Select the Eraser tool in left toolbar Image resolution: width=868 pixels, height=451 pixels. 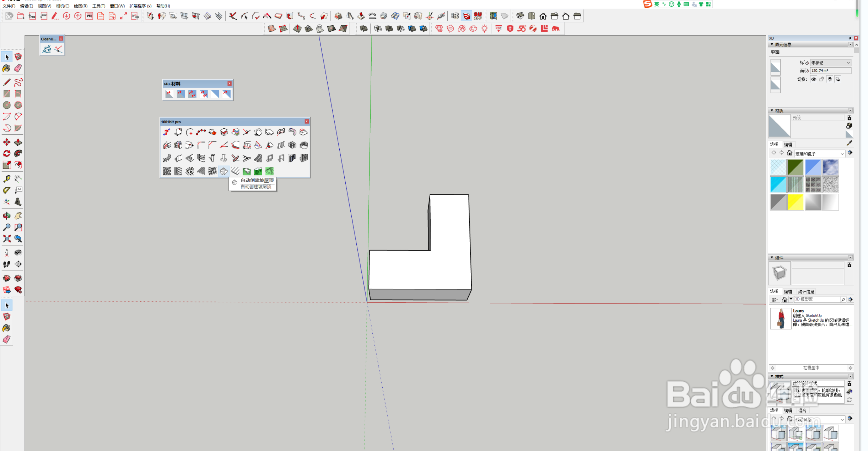click(18, 68)
